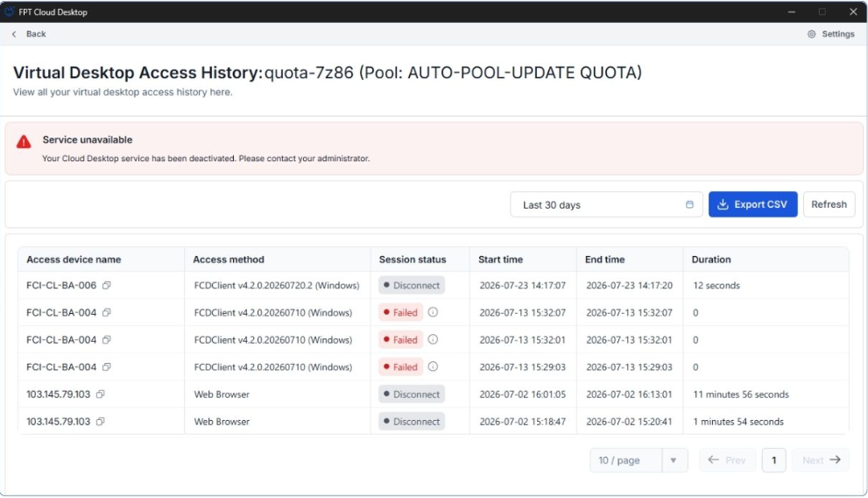Image resolution: width=868 pixels, height=498 pixels.
Task: Click the 11 minutes 56 seconds duration
Action: [x=741, y=395]
